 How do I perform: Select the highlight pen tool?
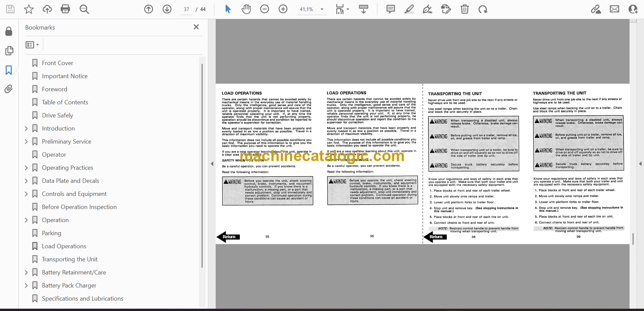(x=409, y=9)
